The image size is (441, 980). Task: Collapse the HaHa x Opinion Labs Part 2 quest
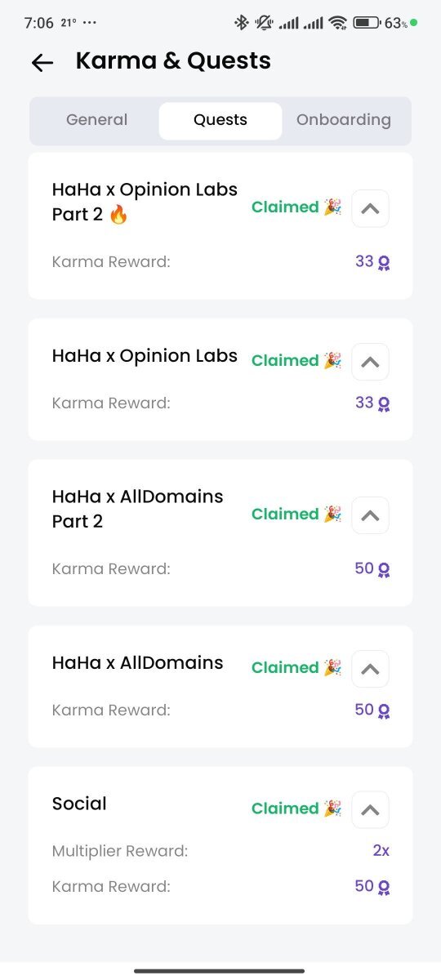point(370,208)
